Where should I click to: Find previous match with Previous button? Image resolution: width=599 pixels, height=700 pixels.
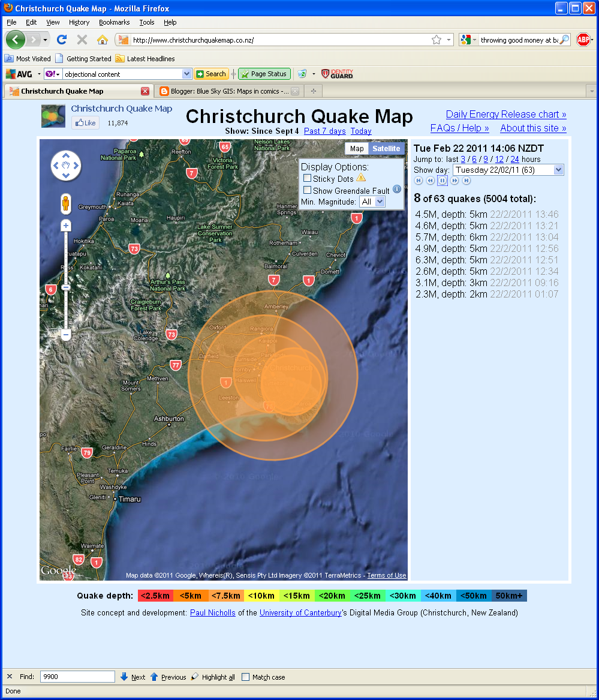168,677
